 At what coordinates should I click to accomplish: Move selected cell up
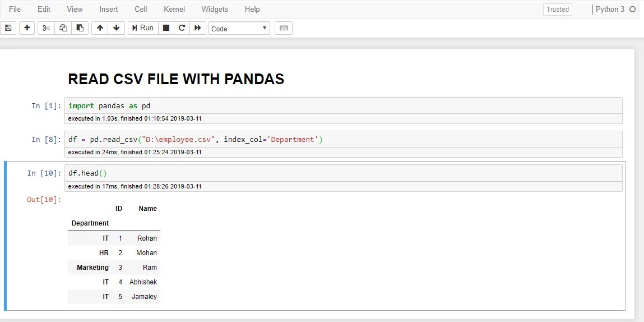100,28
